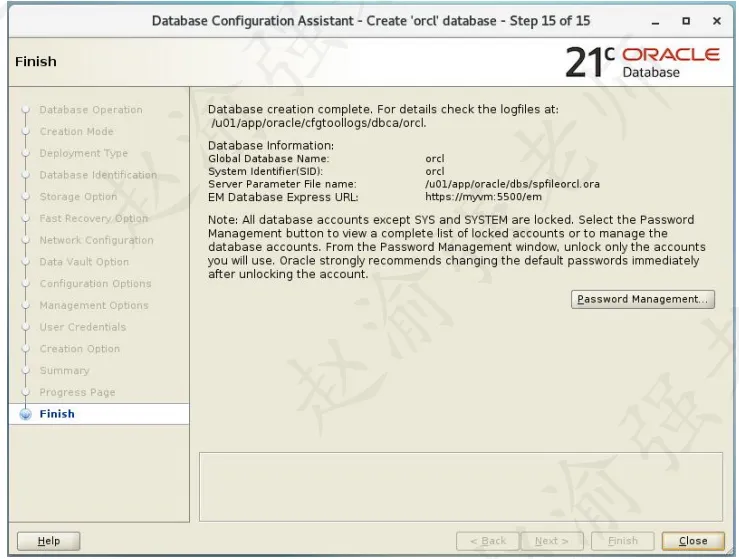Select the Network Configuration step
Viewport: 739px width, 559px height.
coord(97,240)
